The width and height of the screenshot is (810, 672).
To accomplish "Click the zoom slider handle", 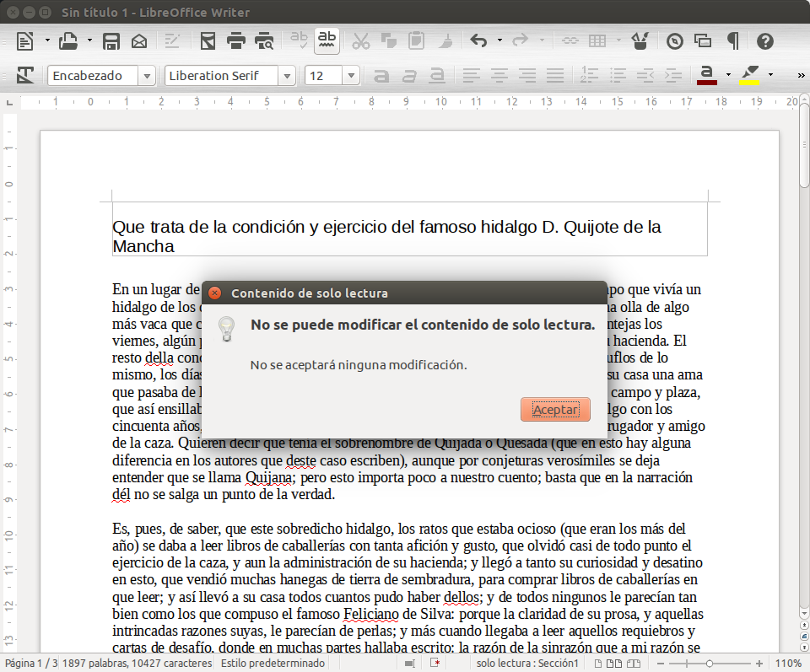I will coord(710,664).
